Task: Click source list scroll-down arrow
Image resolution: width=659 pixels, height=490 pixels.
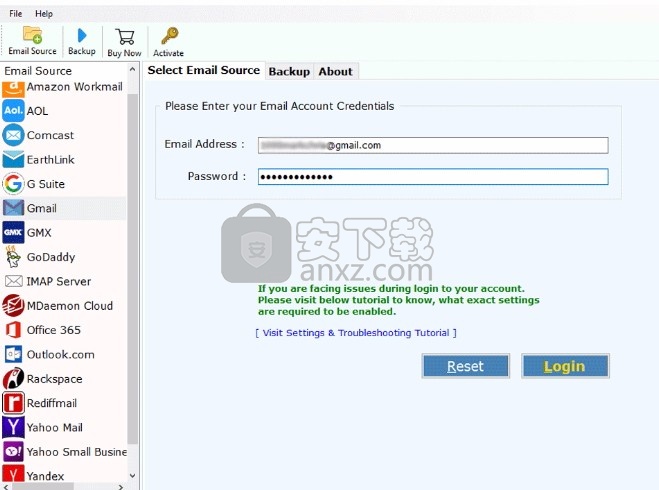Action: [132, 476]
